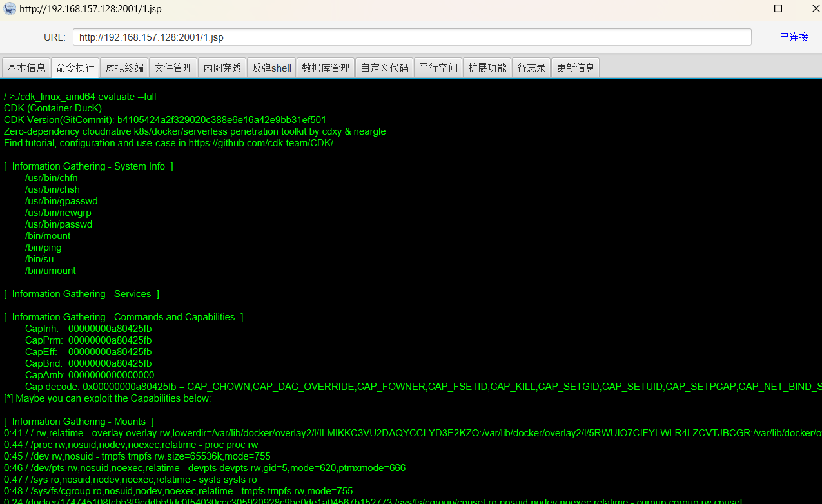The width and height of the screenshot is (822, 504).
Task: Click the URL input field
Action: point(412,37)
